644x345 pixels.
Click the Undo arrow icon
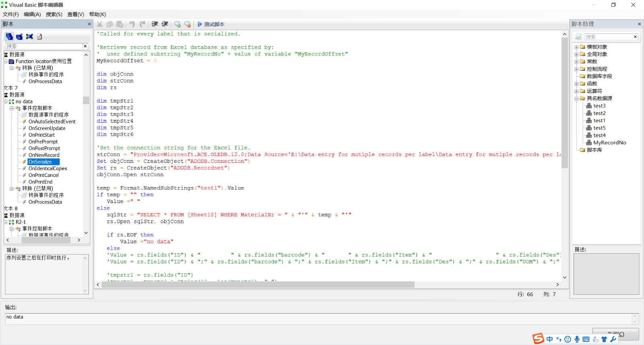(x=132, y=25)
